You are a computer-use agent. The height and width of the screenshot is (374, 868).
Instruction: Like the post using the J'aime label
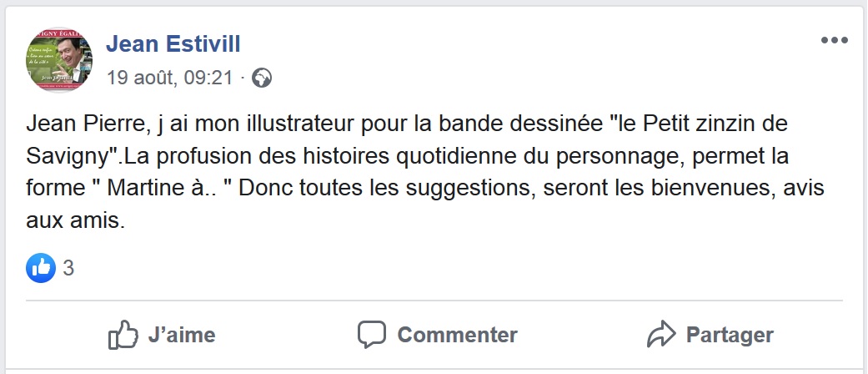click(181, 336)
